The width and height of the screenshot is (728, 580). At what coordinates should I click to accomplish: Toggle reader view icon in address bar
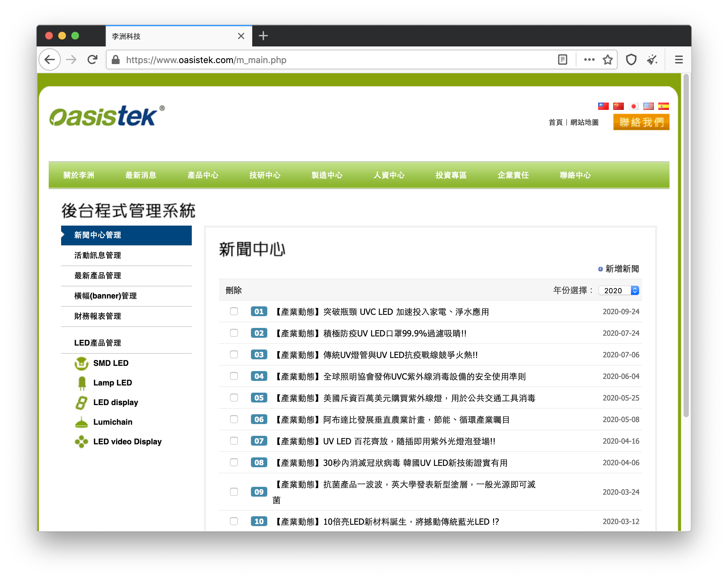coord(562,60)
